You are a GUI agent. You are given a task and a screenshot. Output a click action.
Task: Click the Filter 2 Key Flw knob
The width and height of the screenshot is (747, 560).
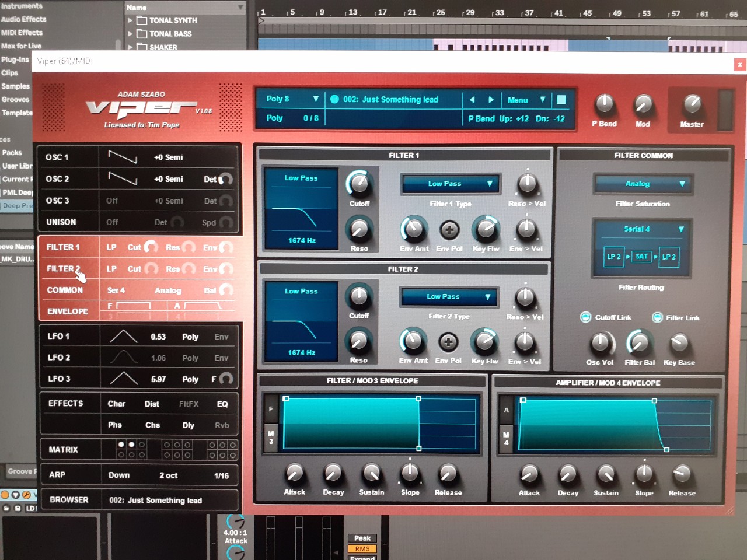[484, 341]
